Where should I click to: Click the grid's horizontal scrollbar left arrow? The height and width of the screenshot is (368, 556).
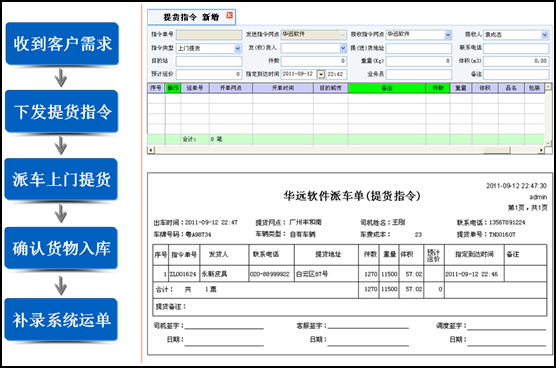click(x=151, y=150)
